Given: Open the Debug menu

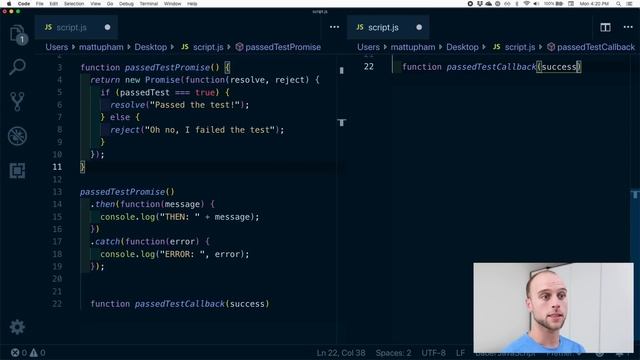Looking at the screenshot, I should (126, 4).
